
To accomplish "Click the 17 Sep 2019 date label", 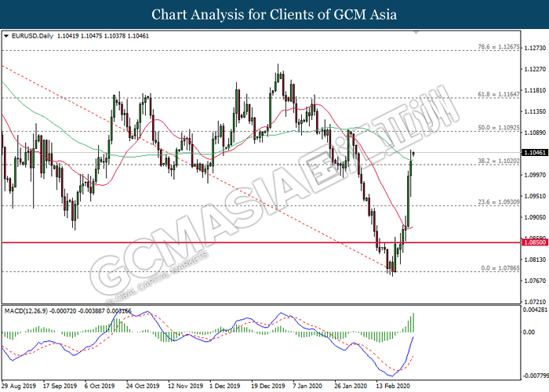I will 60,386.
